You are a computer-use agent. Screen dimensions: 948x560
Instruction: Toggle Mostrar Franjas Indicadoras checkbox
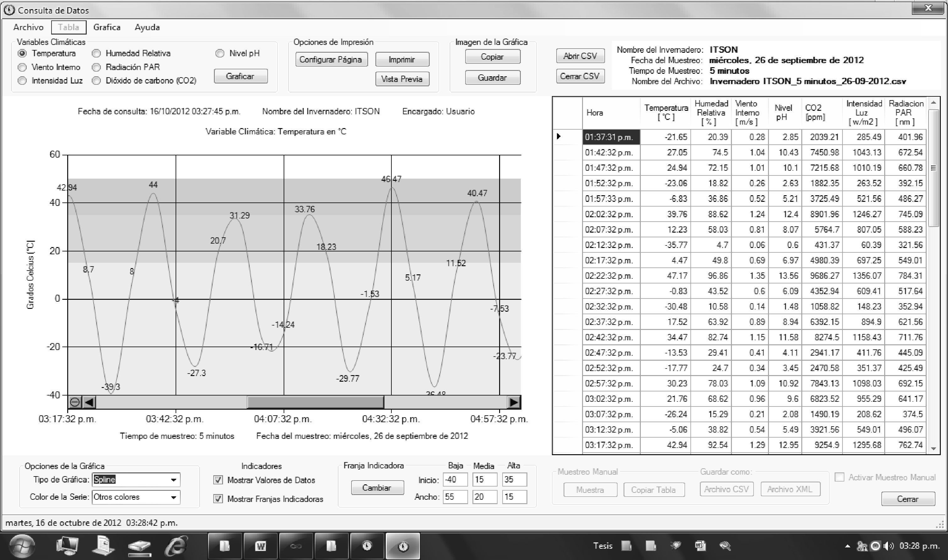[x=218, y=499]
